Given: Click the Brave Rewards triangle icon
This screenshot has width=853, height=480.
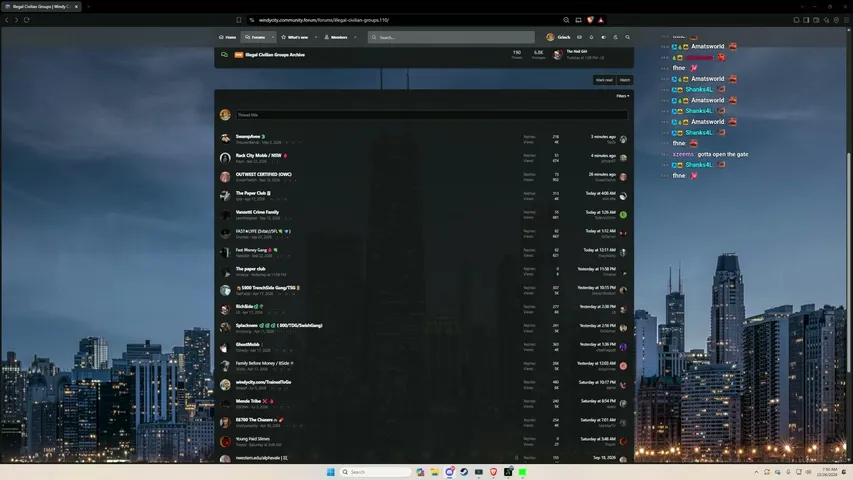Looking at the screenshot, I should [x=601, y=20].
